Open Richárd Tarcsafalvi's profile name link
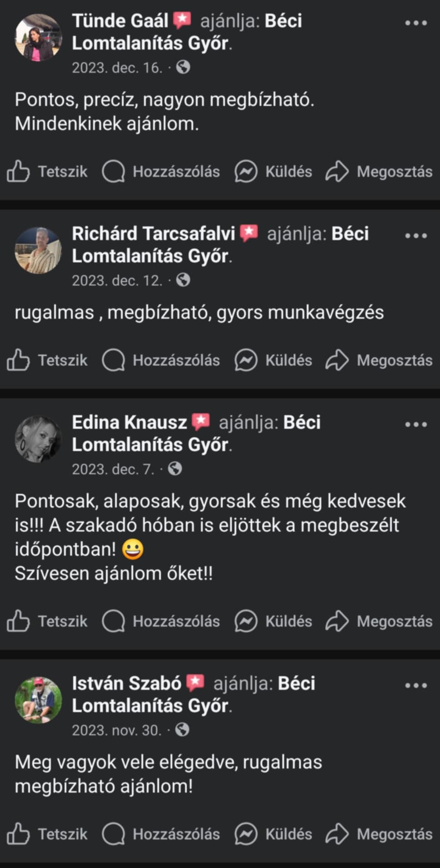 [153, 234]
